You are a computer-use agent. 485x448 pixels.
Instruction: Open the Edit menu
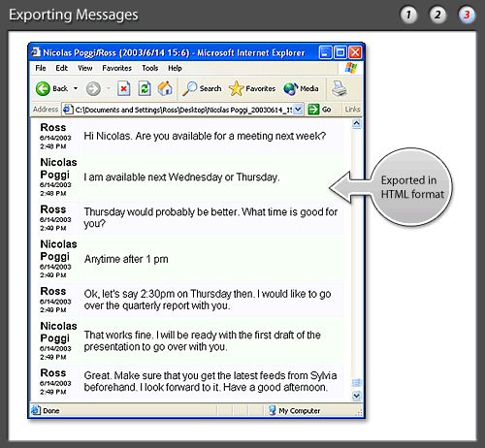[x=61, y=68]
